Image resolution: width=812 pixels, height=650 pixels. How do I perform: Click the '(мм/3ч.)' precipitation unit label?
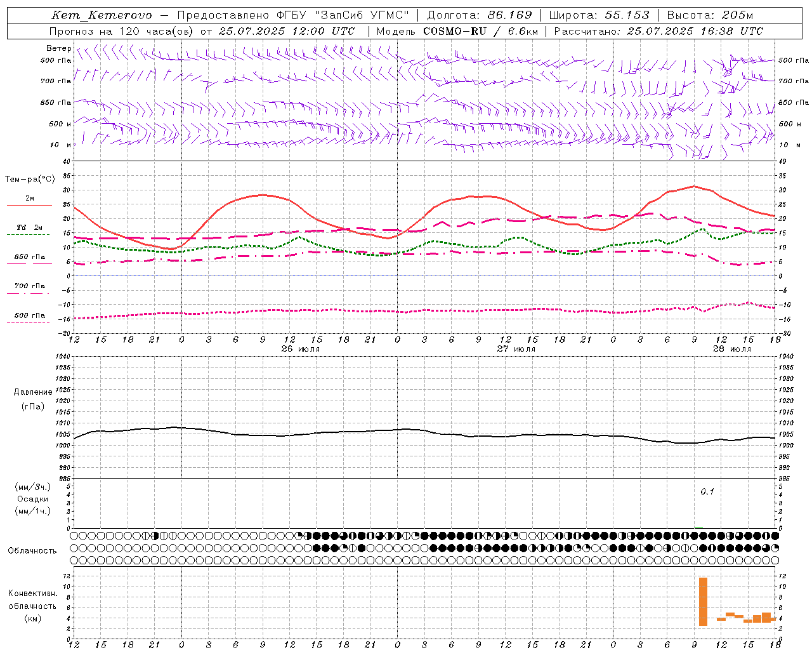pyautogui.click(x=33, y=487)
